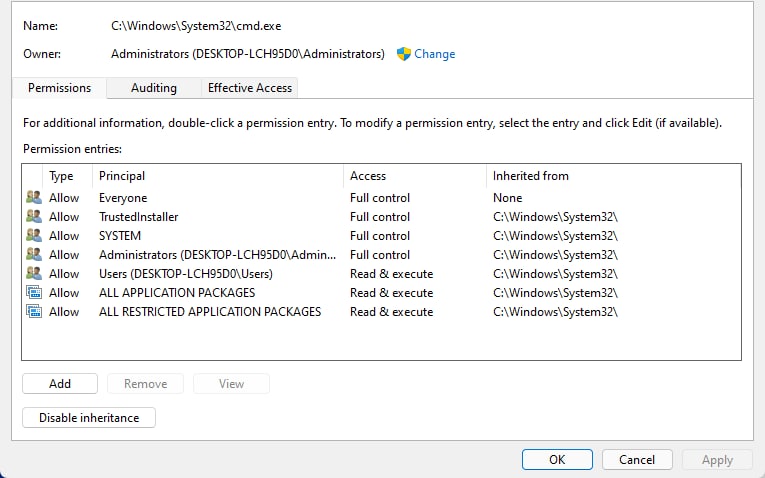Add a new permission entry
This screenshot has height=478, width=765.
coord(60,384)
